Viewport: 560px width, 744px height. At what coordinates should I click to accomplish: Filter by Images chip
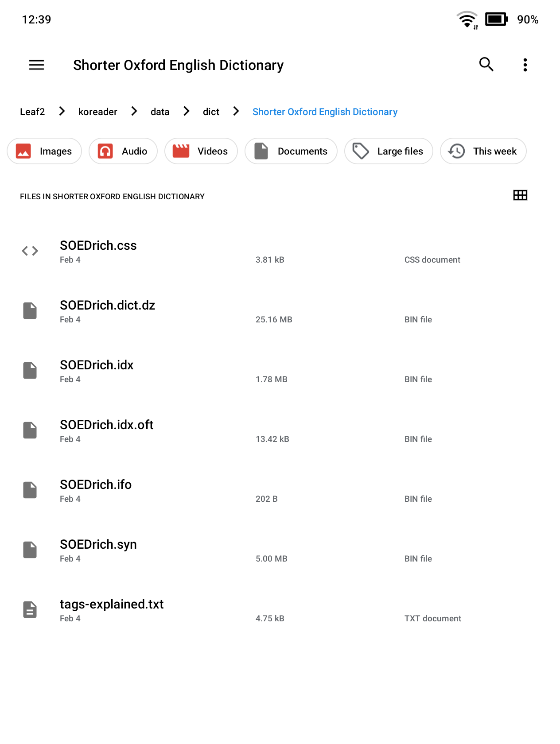(x=44, y=151)
